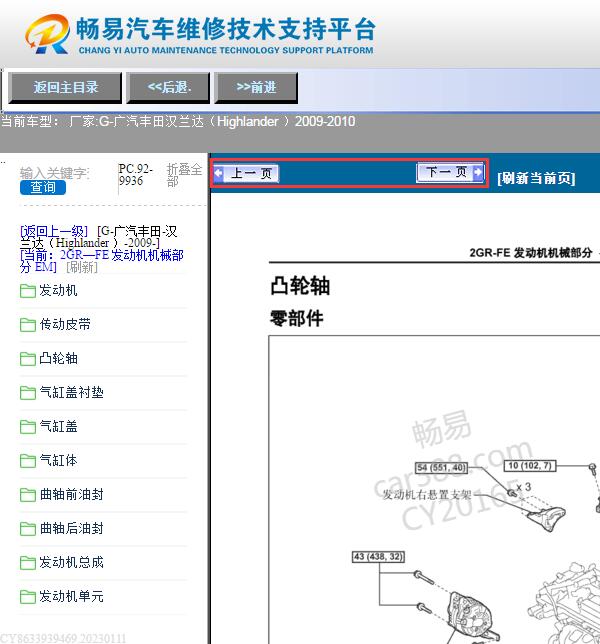This screenshot has width=600, height=644.
Task: Click the 返回上一级 link
Action: 54,231
